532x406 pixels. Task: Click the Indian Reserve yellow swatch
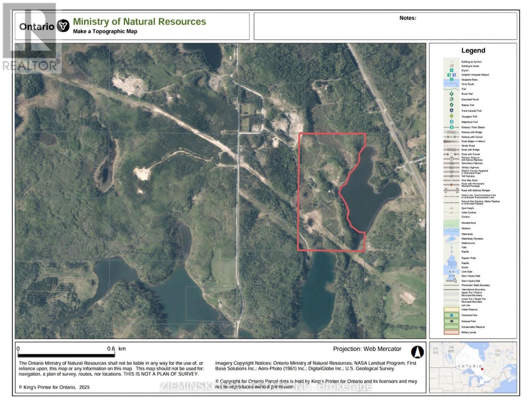(x=451, y=309)
